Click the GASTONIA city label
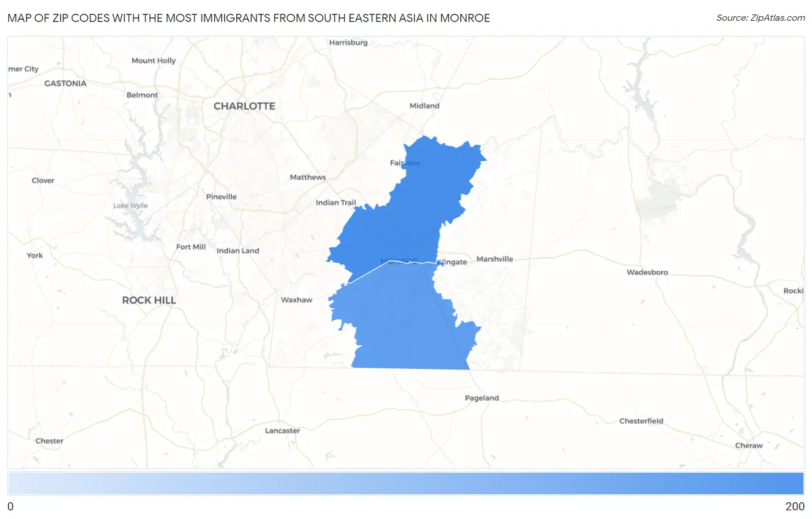The width and height of the screenshot is (812, 519). click(65, 83)
